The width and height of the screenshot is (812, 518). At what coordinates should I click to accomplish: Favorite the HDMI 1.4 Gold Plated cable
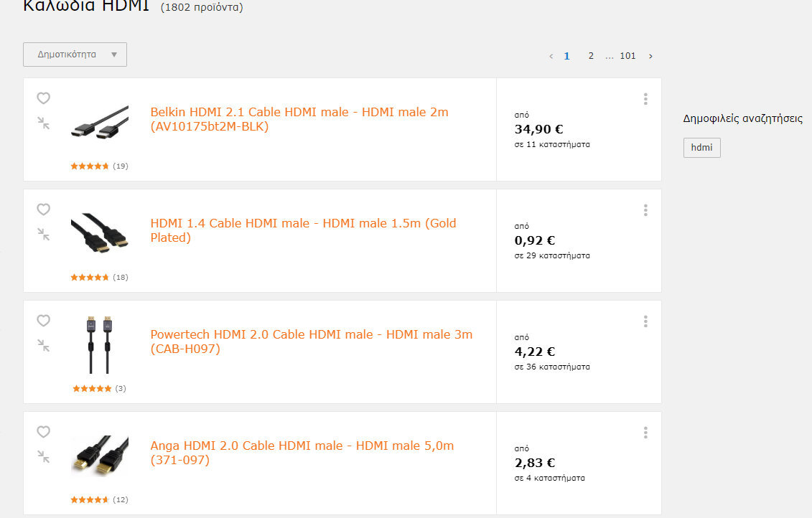pyautogui.click(x=44, y=209)
